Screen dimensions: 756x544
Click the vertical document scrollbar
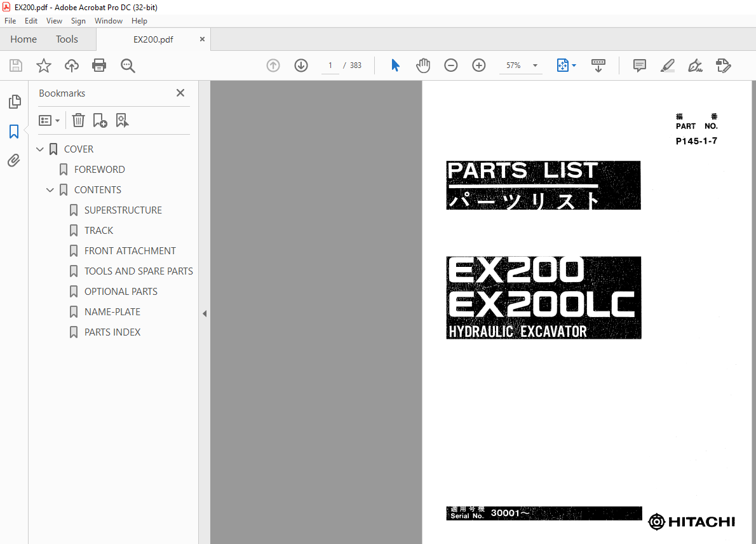(753, 312)
